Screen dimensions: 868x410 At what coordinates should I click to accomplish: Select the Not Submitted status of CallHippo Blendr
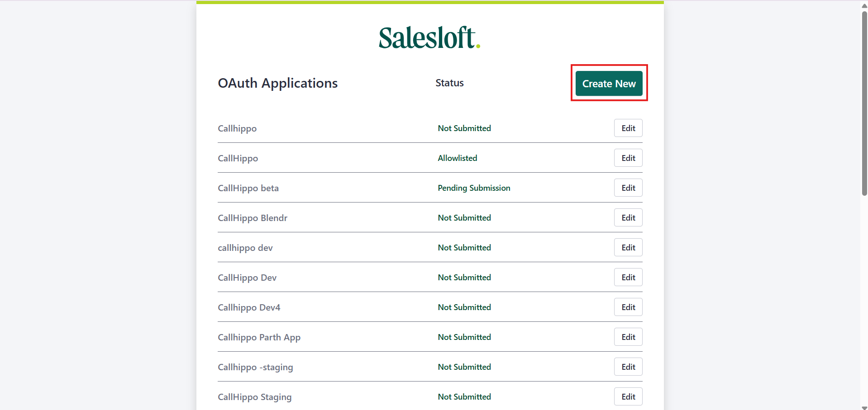click(464, 217)
